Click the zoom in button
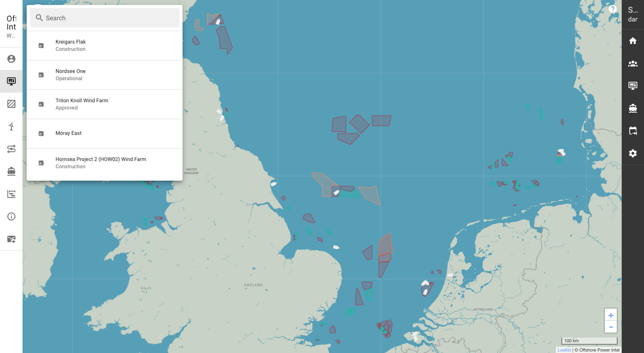 [x=611, y=314]
